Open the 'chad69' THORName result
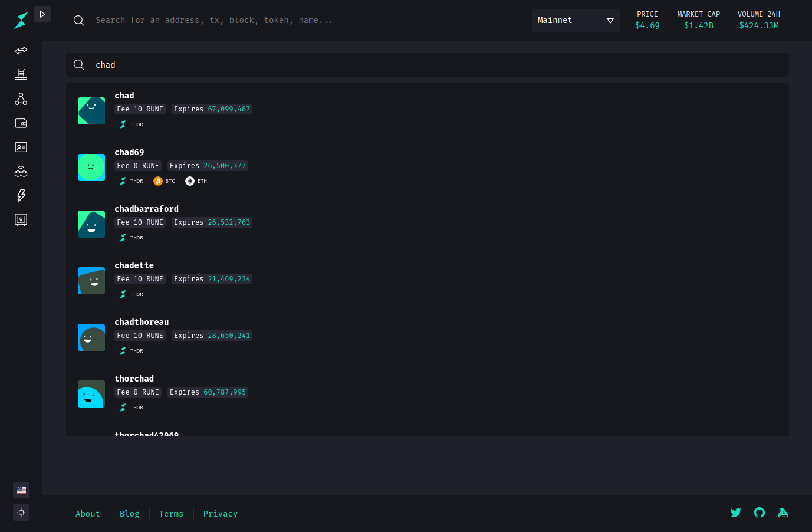Viewport: 812px width, 532px height. click(129, 152)
